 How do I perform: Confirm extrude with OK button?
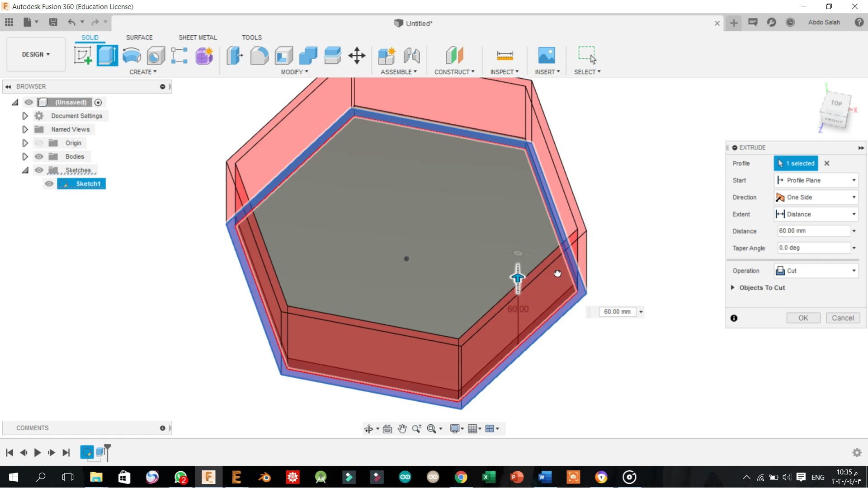[803, 318]
